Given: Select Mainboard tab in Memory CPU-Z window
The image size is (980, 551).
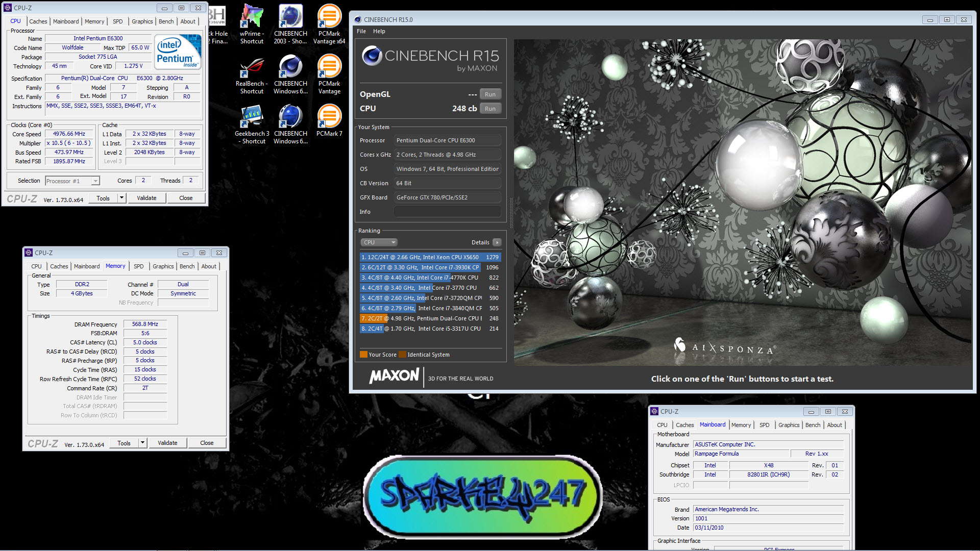Looking at the screenshot, I should (87, 266).
